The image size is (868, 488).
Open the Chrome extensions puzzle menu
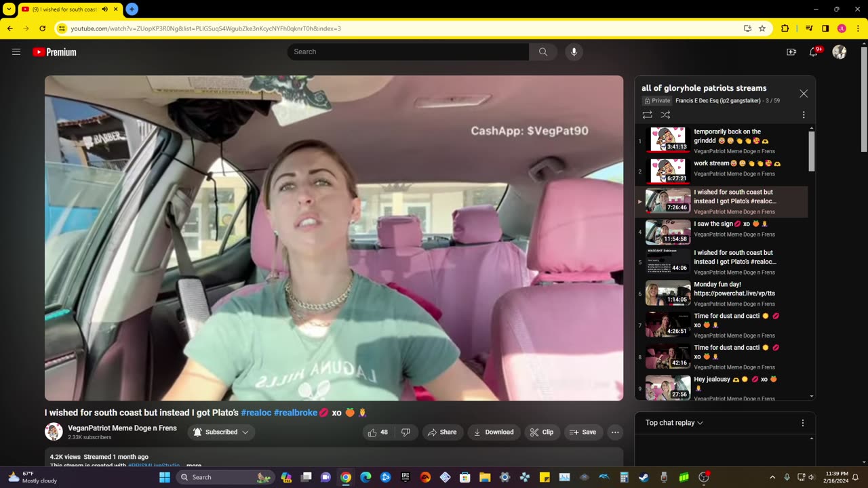(785, 28)
